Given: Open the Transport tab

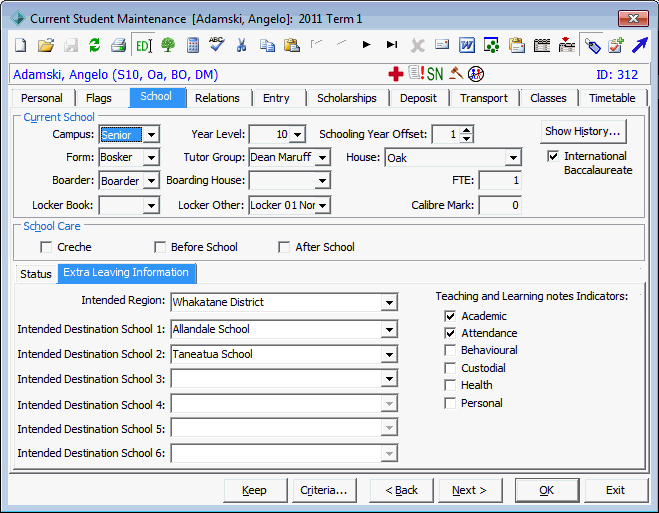Looking at the screenshot, I should coord(484,98).
